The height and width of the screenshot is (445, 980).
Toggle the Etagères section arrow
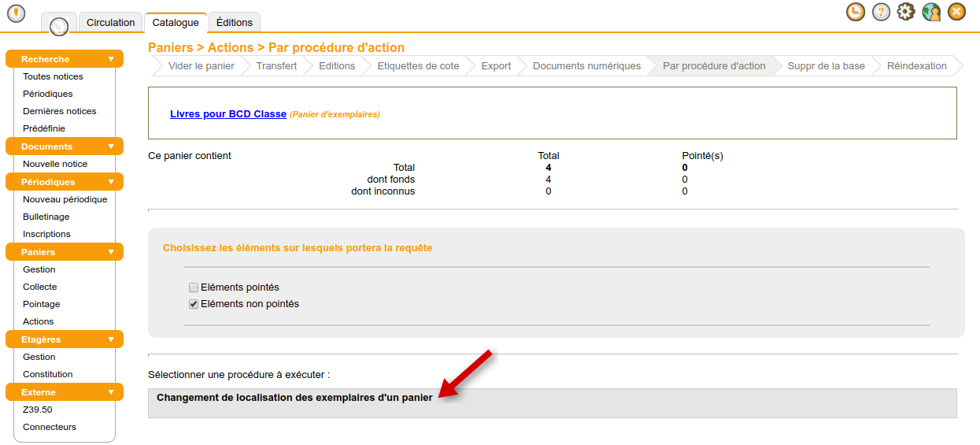111,339
